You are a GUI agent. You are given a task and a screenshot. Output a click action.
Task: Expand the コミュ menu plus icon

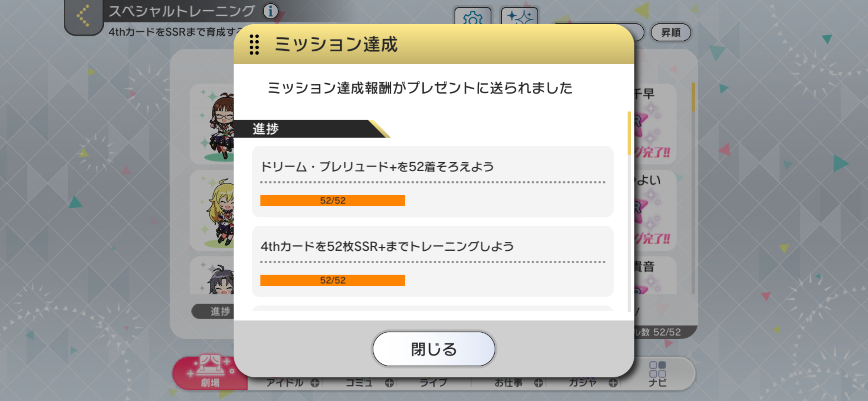click(389, 383)
